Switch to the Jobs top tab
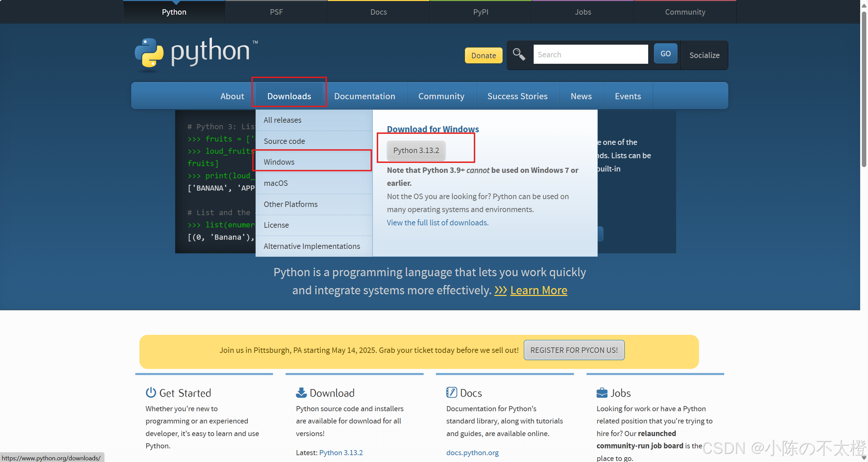The image size is (868, 462). tap(583, 12)
